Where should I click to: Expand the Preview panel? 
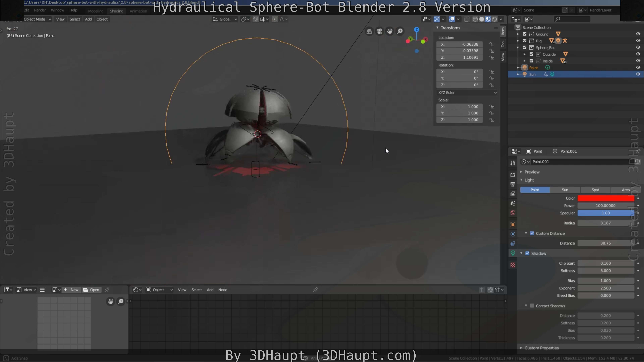click(532, 172)
